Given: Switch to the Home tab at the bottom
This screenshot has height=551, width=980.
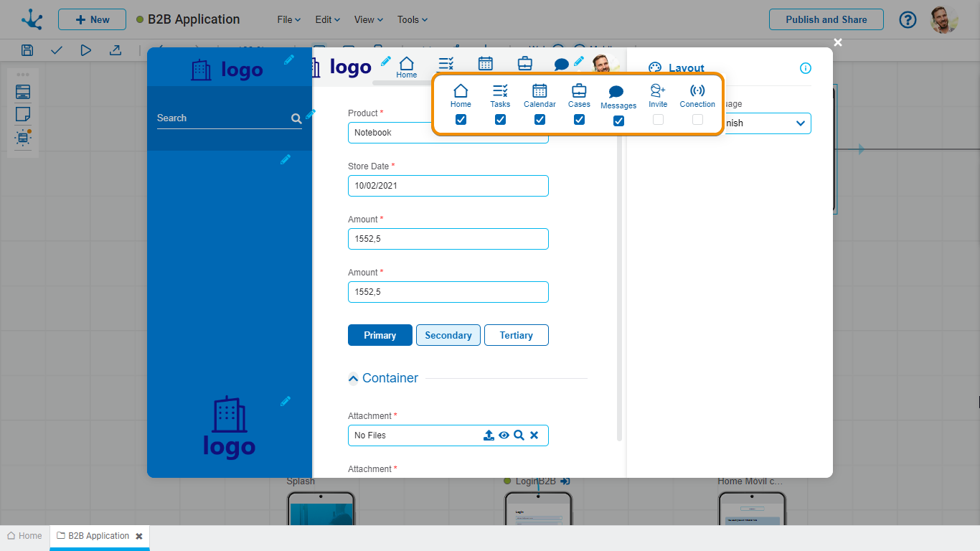Looking at the screenshot, I should [24, 536].
